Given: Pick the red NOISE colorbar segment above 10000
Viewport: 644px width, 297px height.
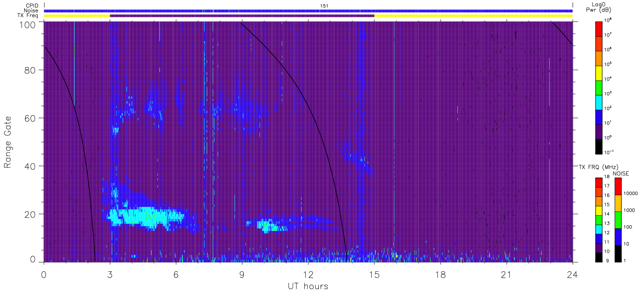Looking at the screenshot, I should point(618,186).
